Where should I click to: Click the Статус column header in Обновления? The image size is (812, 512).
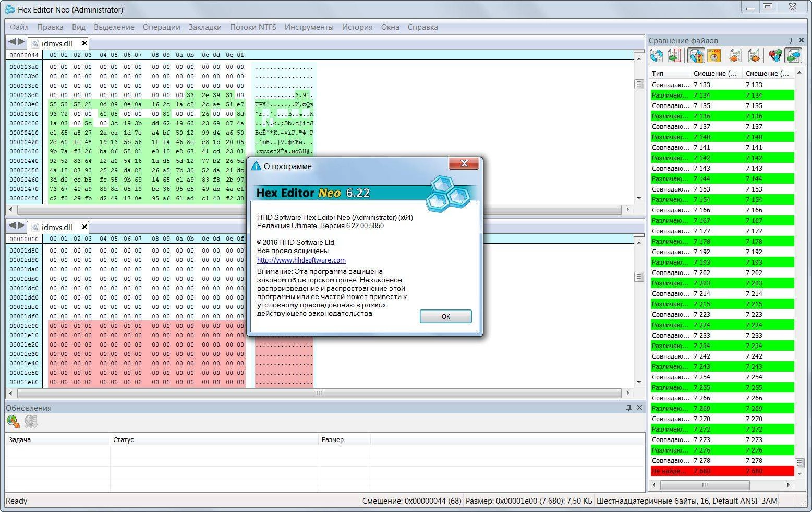click(214, 439)
